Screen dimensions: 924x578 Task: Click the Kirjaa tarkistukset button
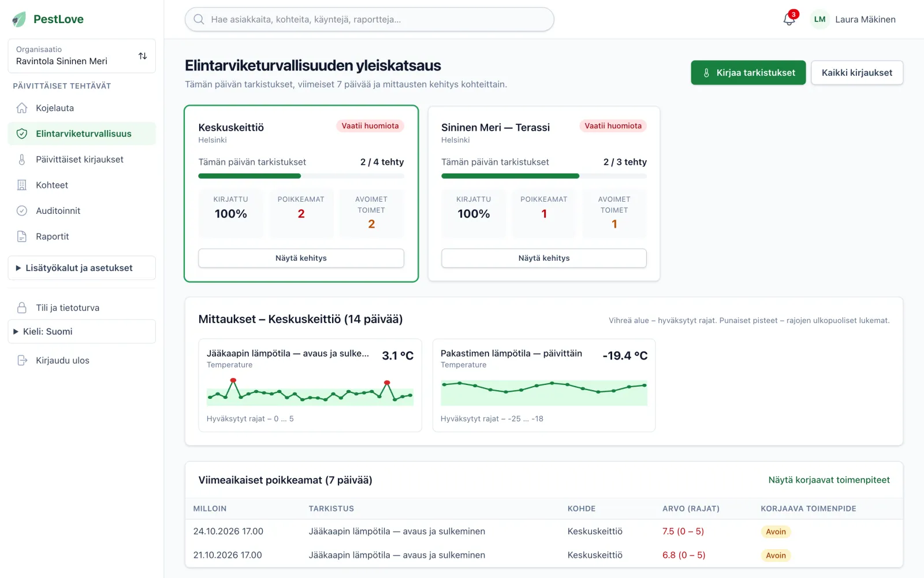tap(748, 73)
